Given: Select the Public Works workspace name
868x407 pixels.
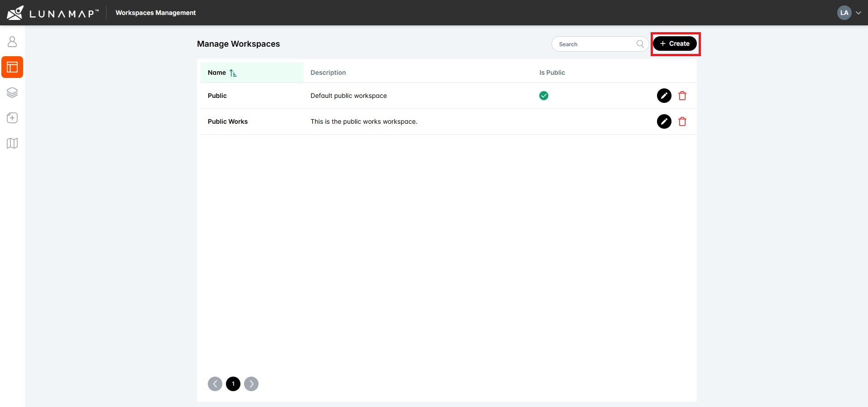Looking at the screenshot, I should [228, 121].
